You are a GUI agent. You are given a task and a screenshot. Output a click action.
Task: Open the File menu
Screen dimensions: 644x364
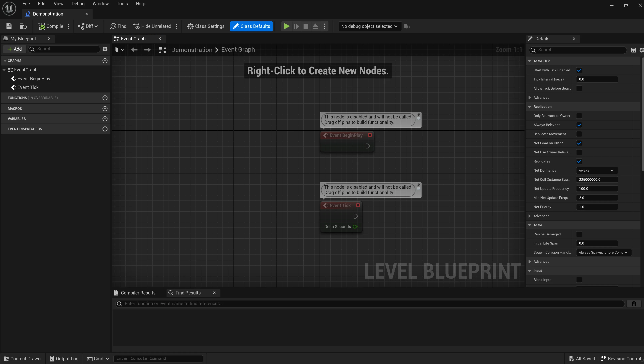26,4
